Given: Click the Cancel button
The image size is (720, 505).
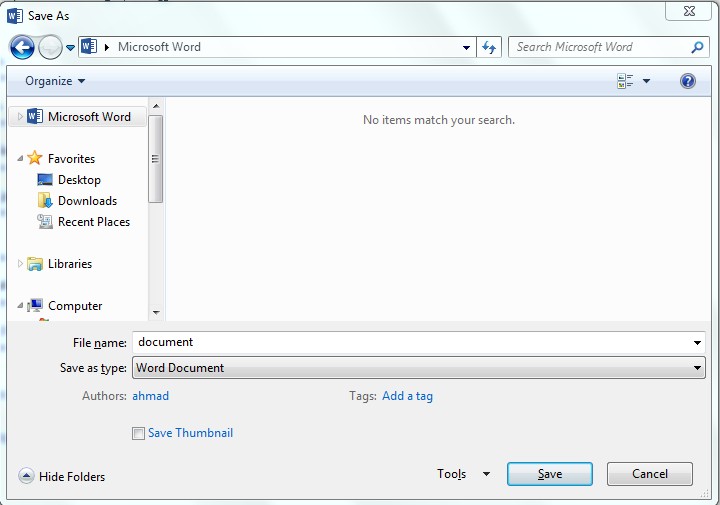Looking at the screenshot, I should (x=649, y=474).
